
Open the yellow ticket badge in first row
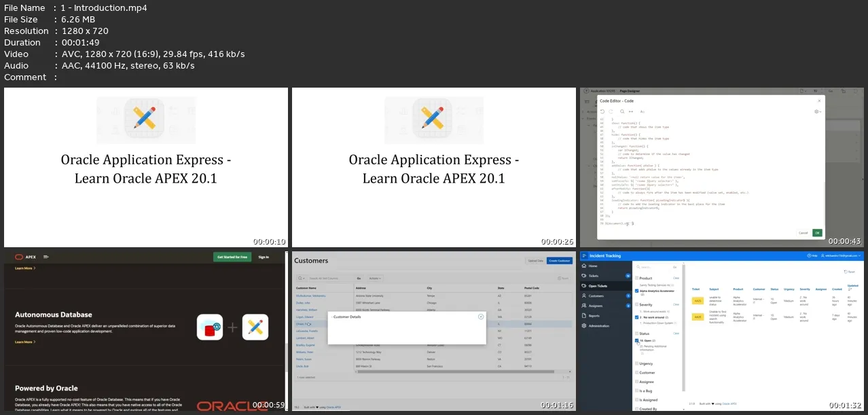pyautogui.click(x=698, y=300)
